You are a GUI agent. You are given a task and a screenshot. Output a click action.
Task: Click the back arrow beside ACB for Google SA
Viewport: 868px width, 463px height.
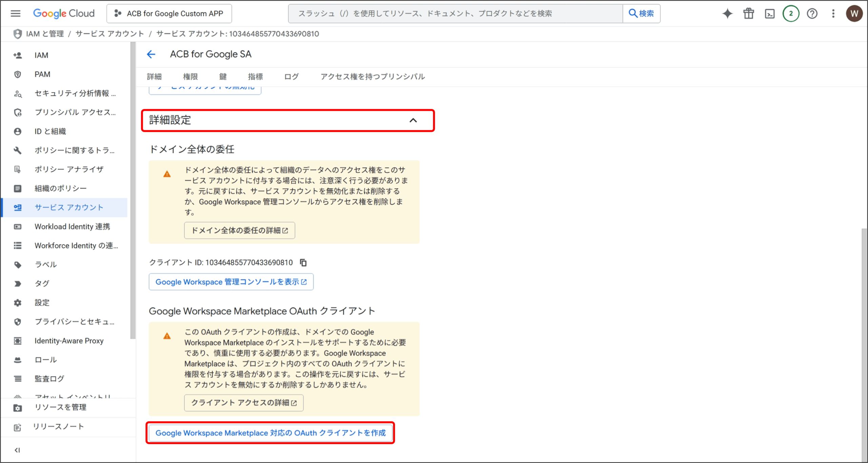click(151, 54)
